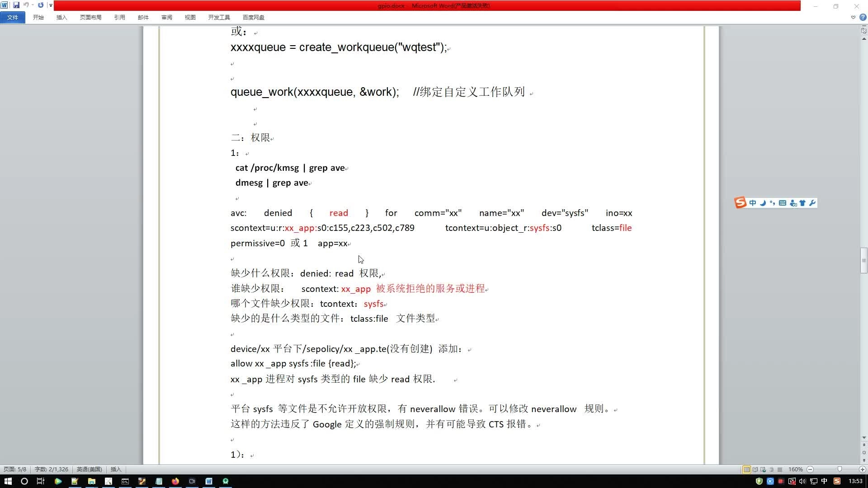Screen dimensions: 868x488
Task: Open the 文件 menu
Action: point(12,17)
